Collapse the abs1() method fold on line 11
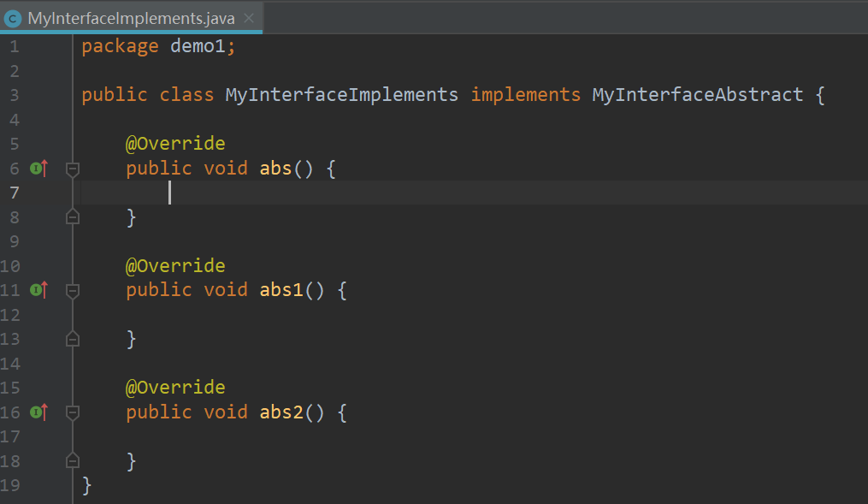Viewport: 868px width, 504px height. pos(73,291)
